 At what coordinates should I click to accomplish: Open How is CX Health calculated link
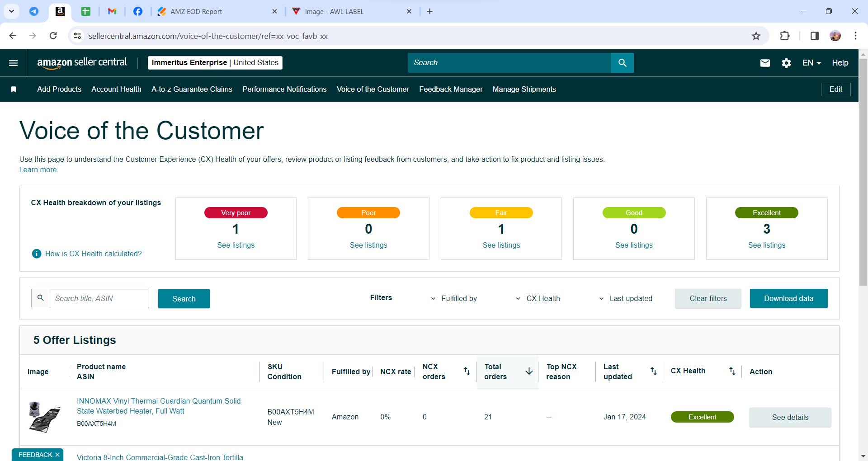coord(94,254)
